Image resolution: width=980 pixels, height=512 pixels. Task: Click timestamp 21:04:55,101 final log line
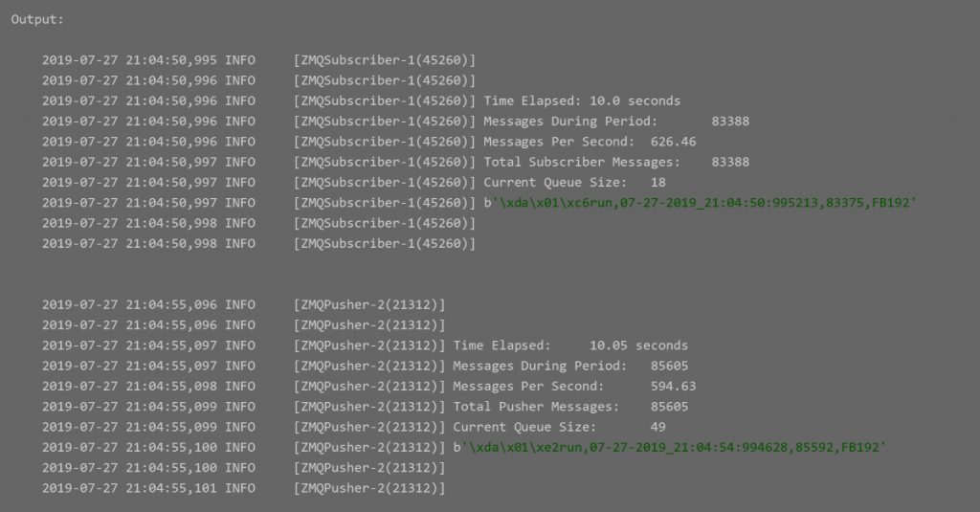(171, 488)
